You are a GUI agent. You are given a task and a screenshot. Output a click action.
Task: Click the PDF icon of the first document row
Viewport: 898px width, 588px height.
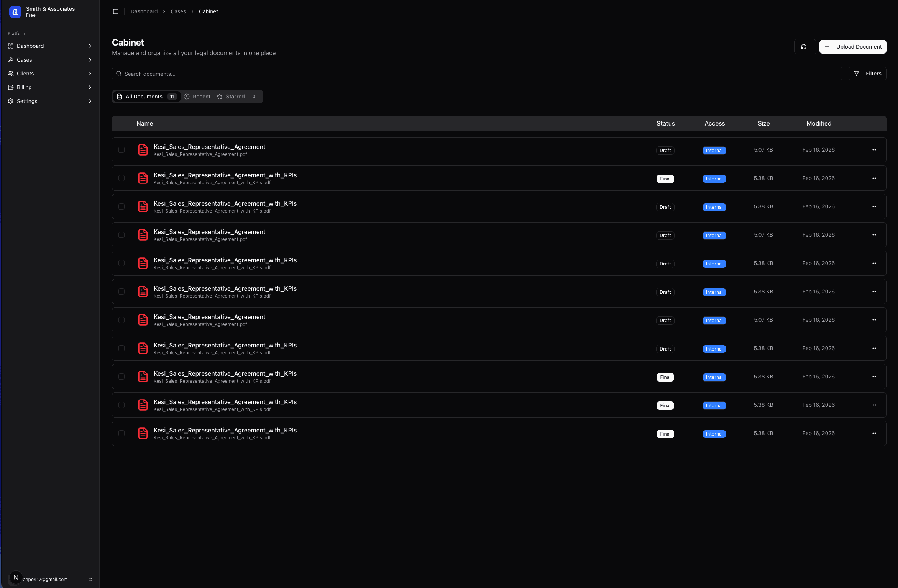point(143,150)
